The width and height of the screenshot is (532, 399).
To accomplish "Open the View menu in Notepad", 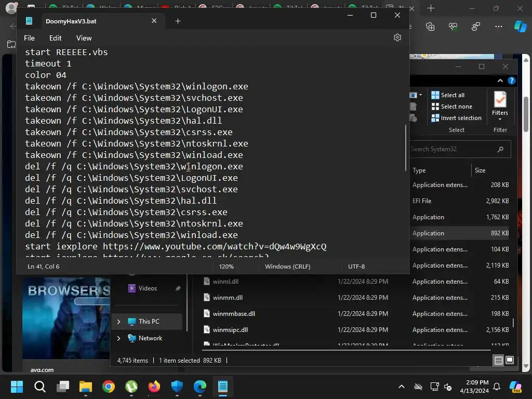I will tap(84, 38).
